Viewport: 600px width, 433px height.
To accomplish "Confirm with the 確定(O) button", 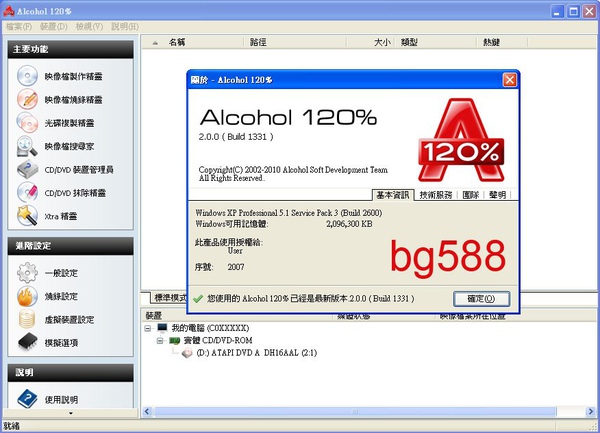I will coord(481,299).
